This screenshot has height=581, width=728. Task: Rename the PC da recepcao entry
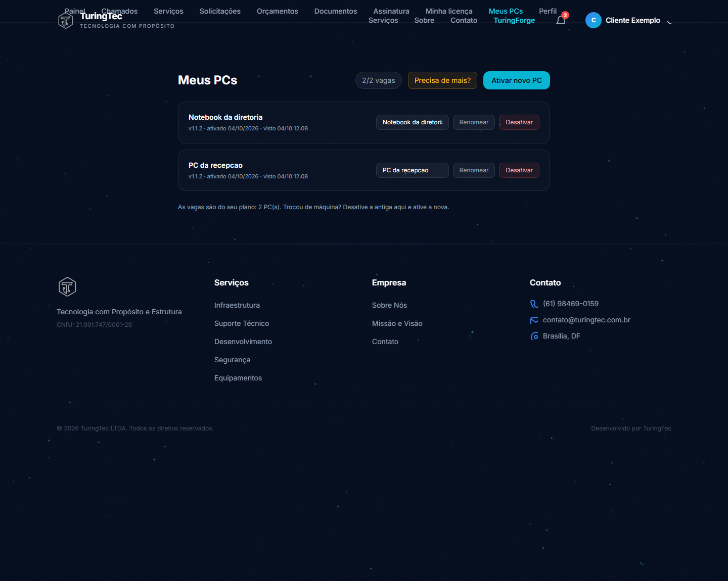click(474, 170)
